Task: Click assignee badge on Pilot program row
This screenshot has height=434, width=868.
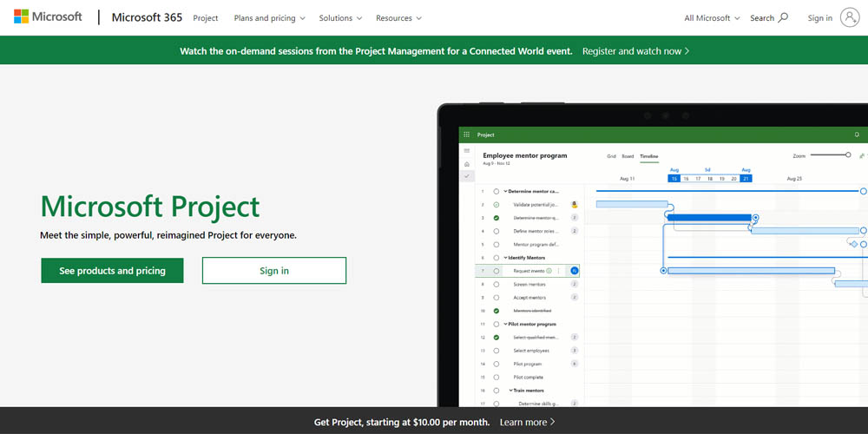Action: pyautogui.click(x=574, y=365)
